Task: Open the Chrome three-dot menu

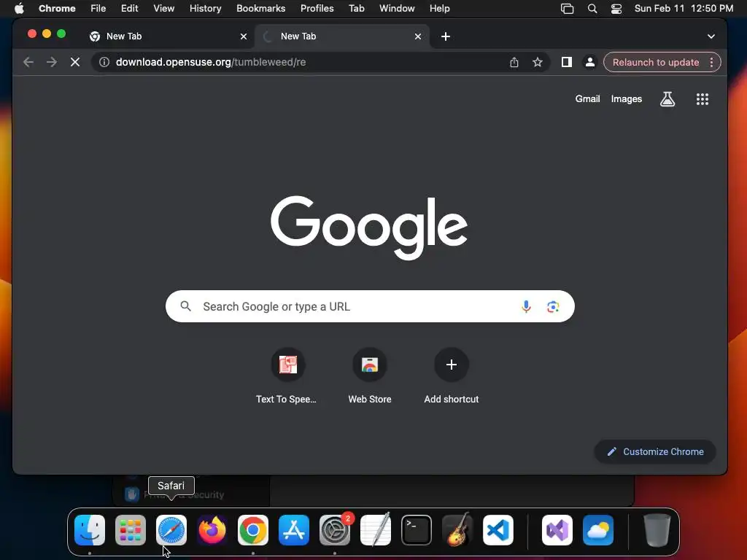Action: [x=711, y=63]
